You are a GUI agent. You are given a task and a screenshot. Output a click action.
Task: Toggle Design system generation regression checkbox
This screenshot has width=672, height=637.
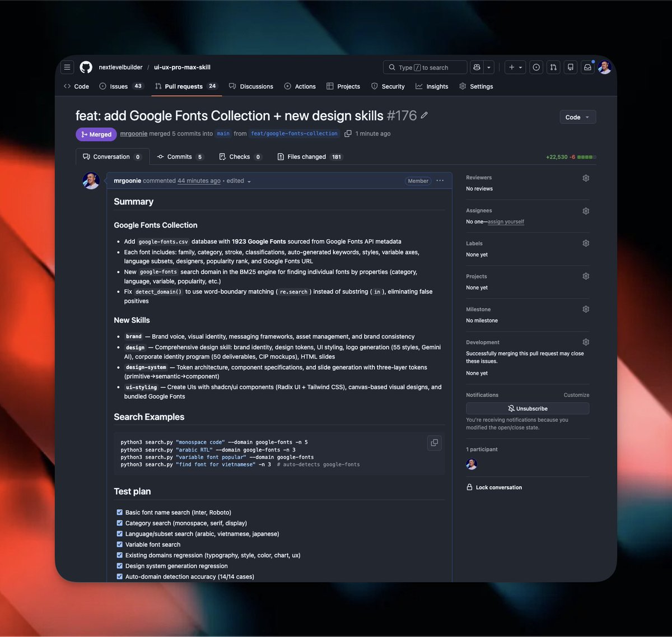pos(119,565)
